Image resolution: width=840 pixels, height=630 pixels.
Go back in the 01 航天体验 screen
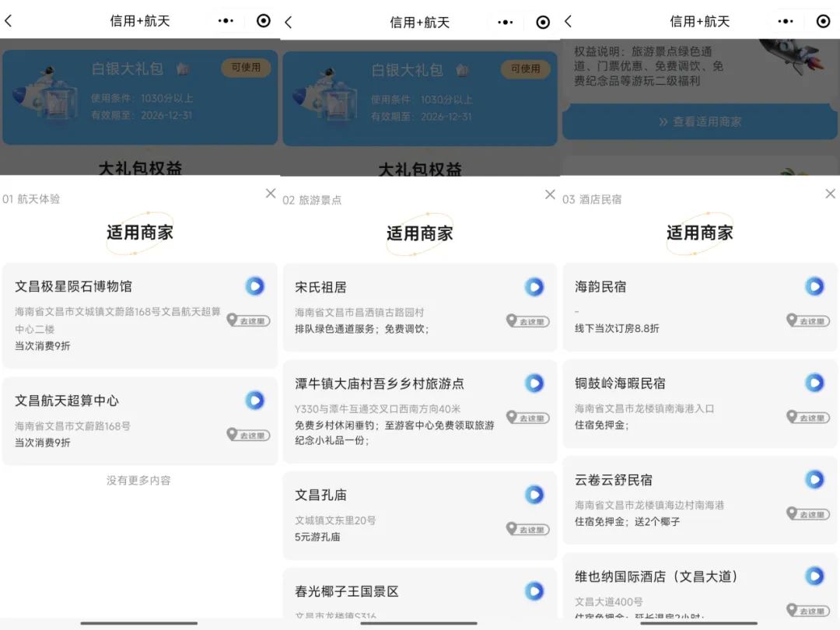point(8,21)
